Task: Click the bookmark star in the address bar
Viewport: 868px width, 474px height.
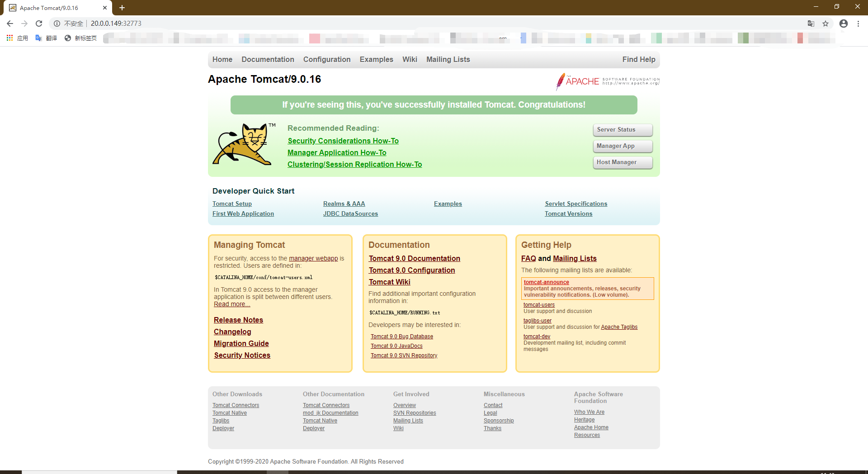Action: click(826, 23)
